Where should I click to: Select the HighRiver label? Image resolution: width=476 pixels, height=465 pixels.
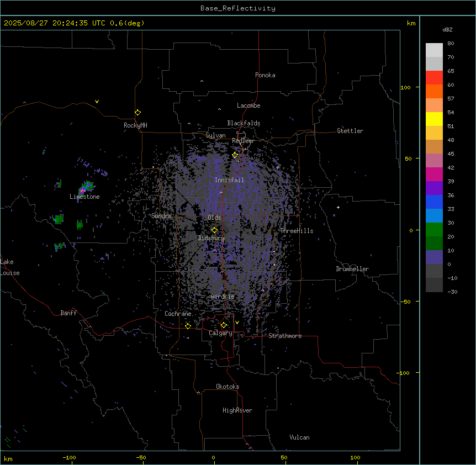237,410
